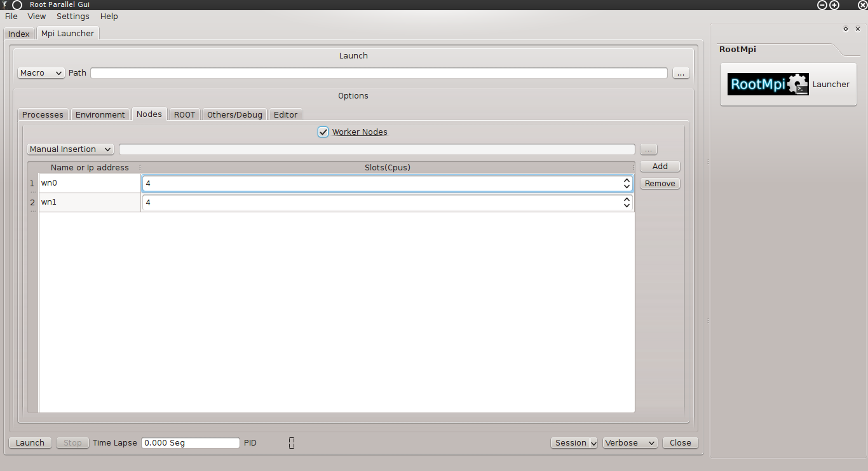Decrease the slots value for wn1
This screenshot has height=471, width=868.
click(627, 206)
